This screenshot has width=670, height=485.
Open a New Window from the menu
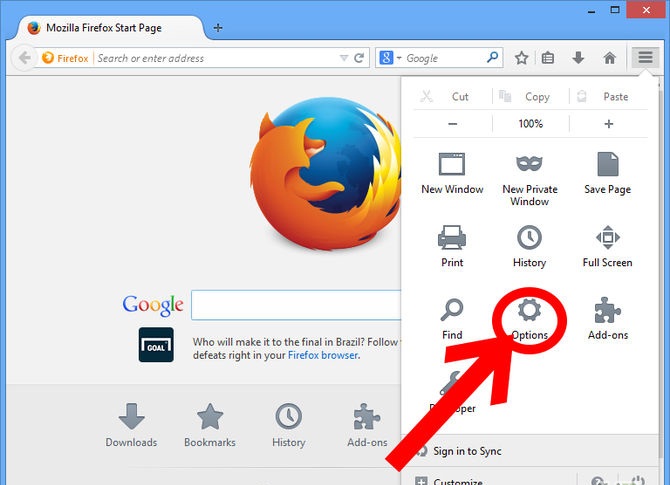coord(452,174)
